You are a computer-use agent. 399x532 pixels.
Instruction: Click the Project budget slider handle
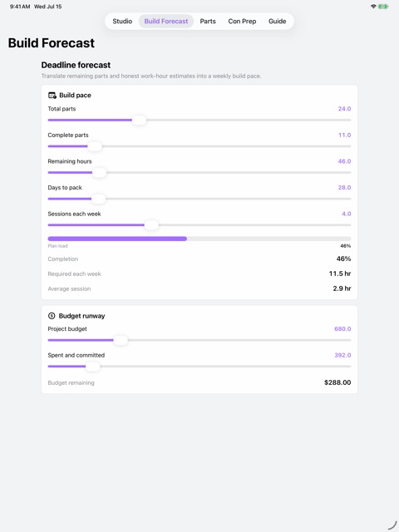point(120,340)
